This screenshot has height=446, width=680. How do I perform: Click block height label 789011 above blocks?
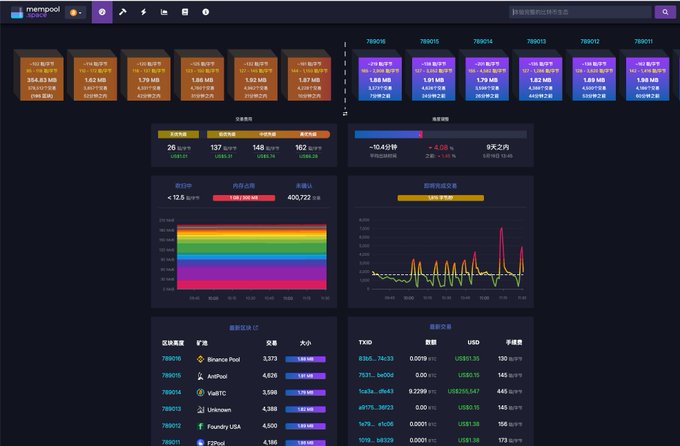pos(644,42)
